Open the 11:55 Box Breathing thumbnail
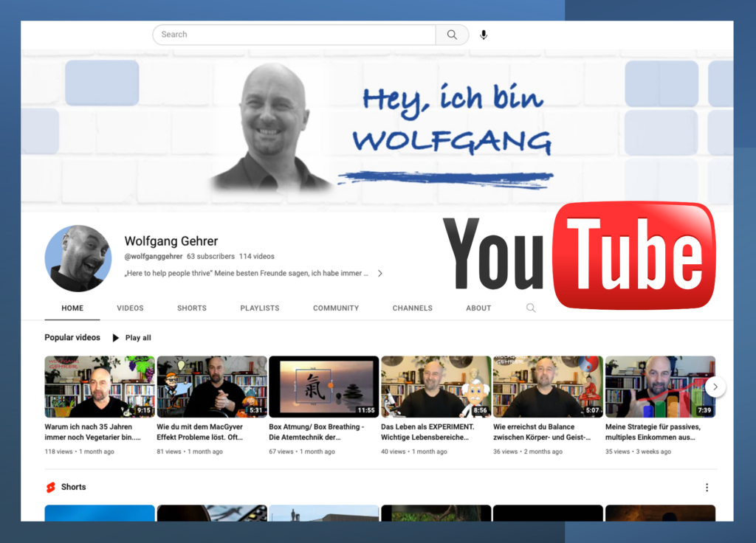The image size is (756, 543). point(324,387)
